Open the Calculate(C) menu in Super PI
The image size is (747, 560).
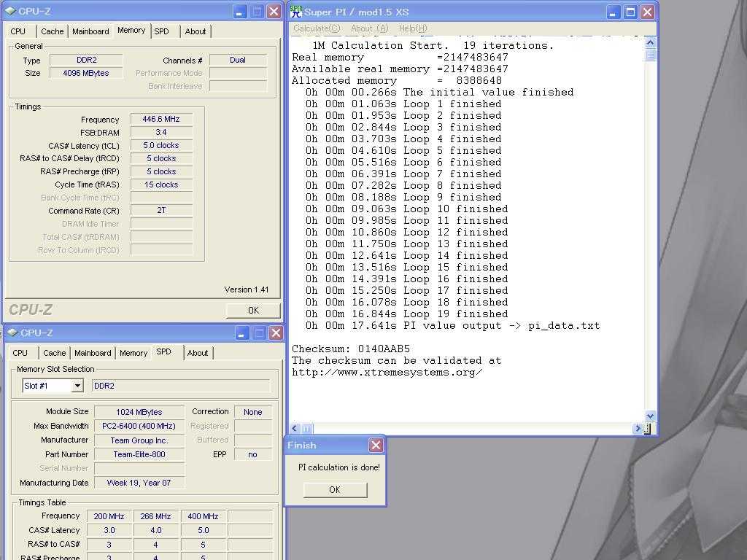click(x=317, y=28)
